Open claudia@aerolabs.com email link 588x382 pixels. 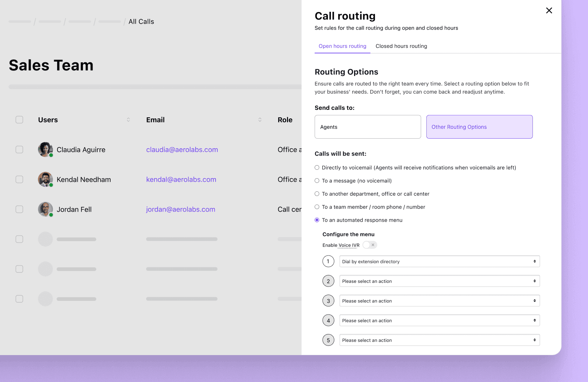pyautogui.click(x=182, y=150)
